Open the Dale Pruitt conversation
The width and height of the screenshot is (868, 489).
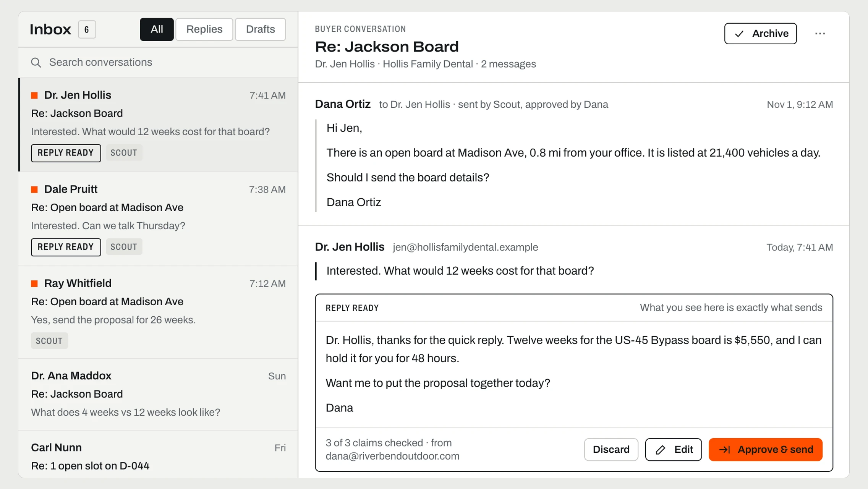tap(158, 219)
